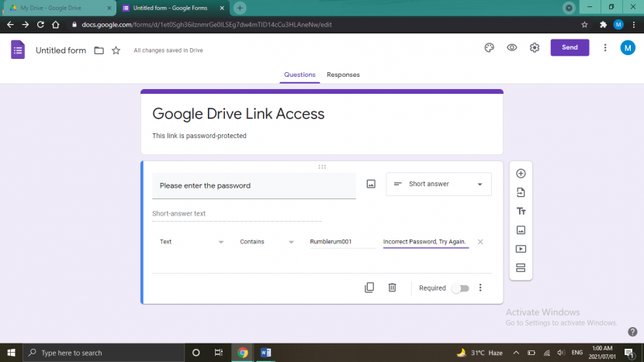Open the Text validation type dropdown
The height and width of the screenshot is (362, 644).
coord(192,242)
